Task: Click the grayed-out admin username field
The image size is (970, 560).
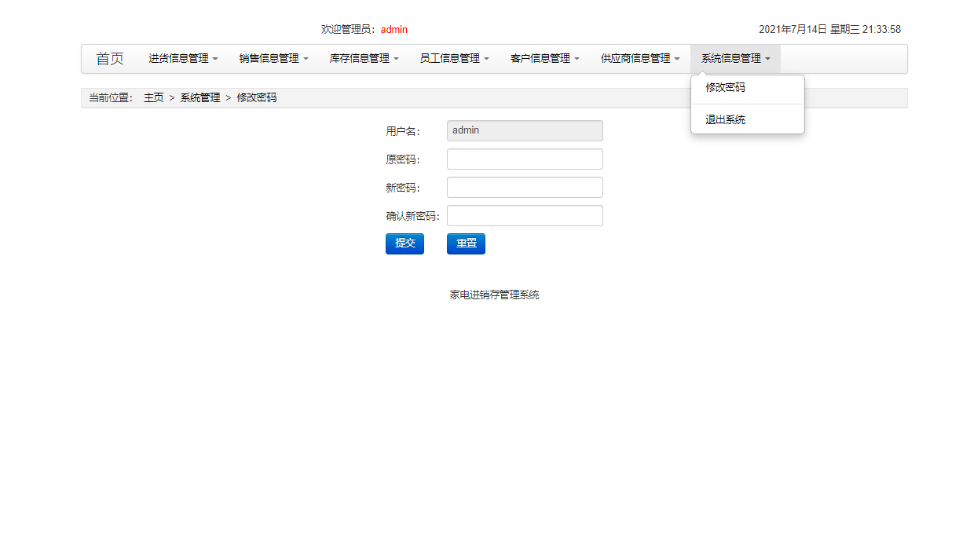Action: [x=525, y=130]
